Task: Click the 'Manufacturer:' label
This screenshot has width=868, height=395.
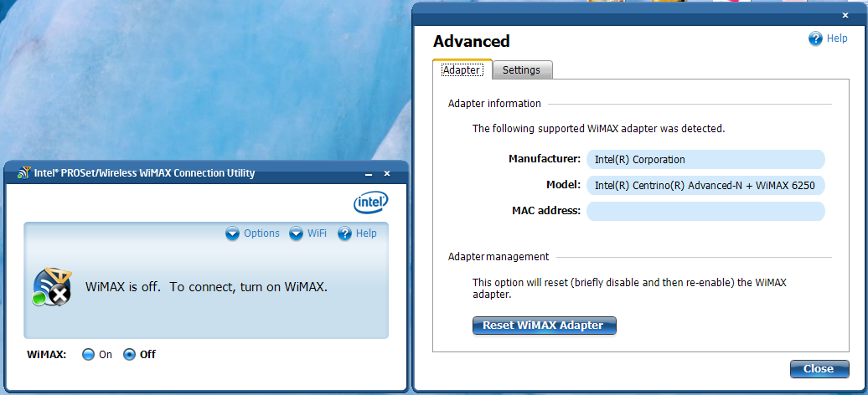Action: click(x=544, y=159)
